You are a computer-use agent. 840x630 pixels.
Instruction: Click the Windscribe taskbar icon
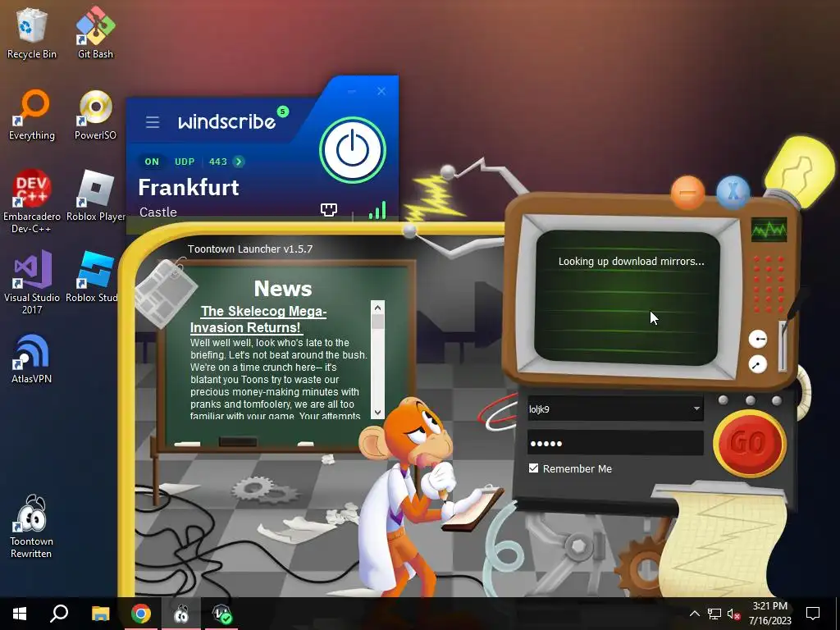(x=221, y=614)
